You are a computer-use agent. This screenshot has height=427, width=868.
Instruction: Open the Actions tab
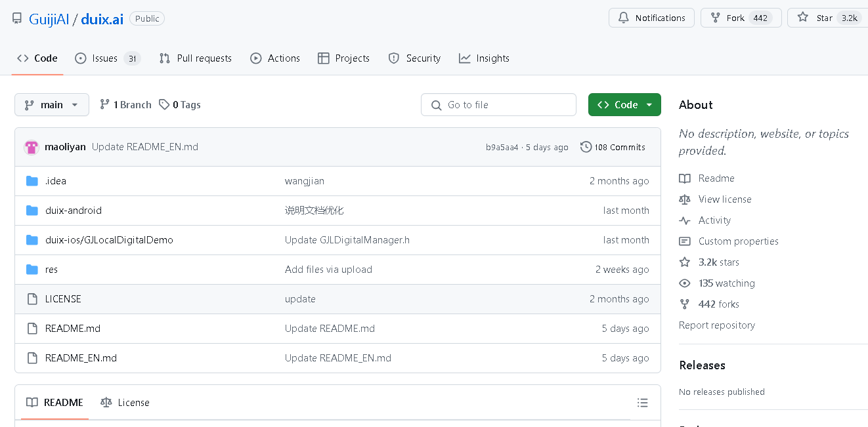pyautogui.click(x=275, y=58)
